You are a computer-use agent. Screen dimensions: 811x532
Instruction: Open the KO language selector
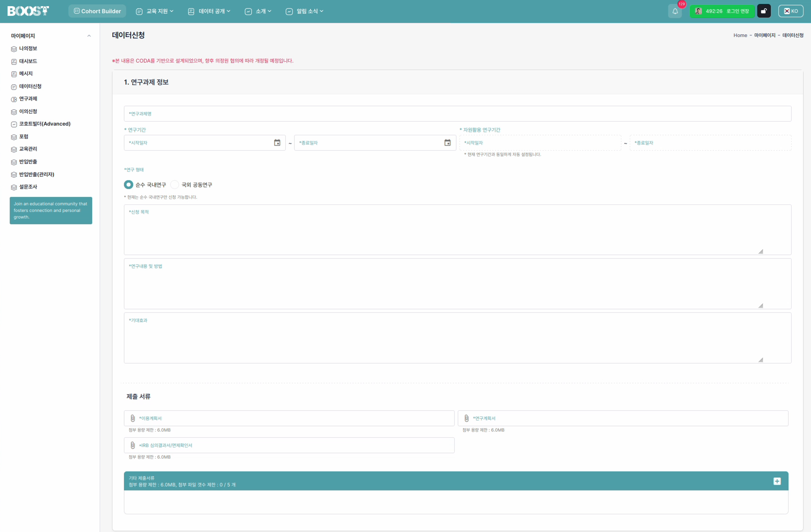pyautogui.click(x=791, y=11)
